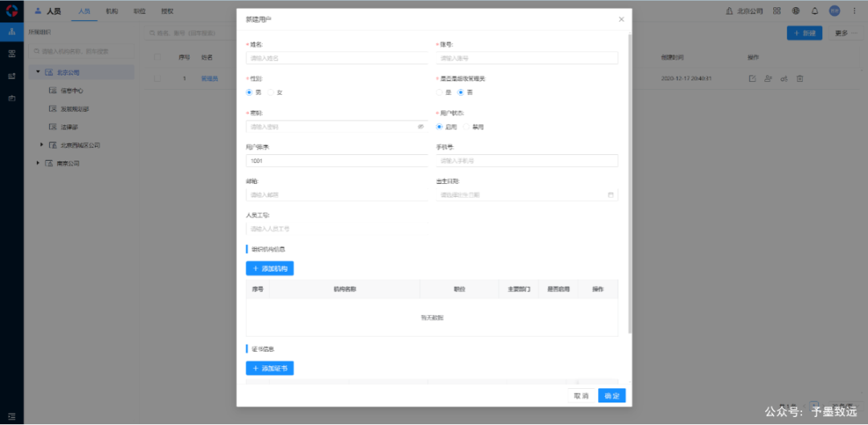This screenshot has height=425, width=868.
Task: Open the organization structure sidebar icon
Action: point(11,31)
